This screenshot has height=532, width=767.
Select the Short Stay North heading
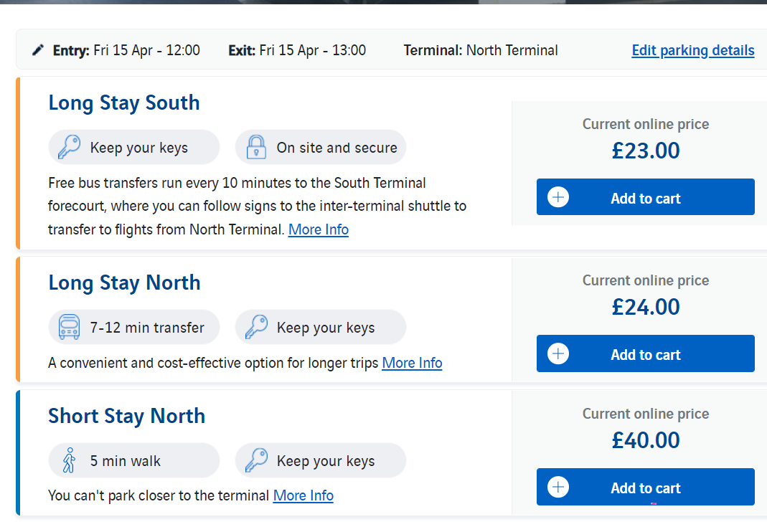pos(126,417)
